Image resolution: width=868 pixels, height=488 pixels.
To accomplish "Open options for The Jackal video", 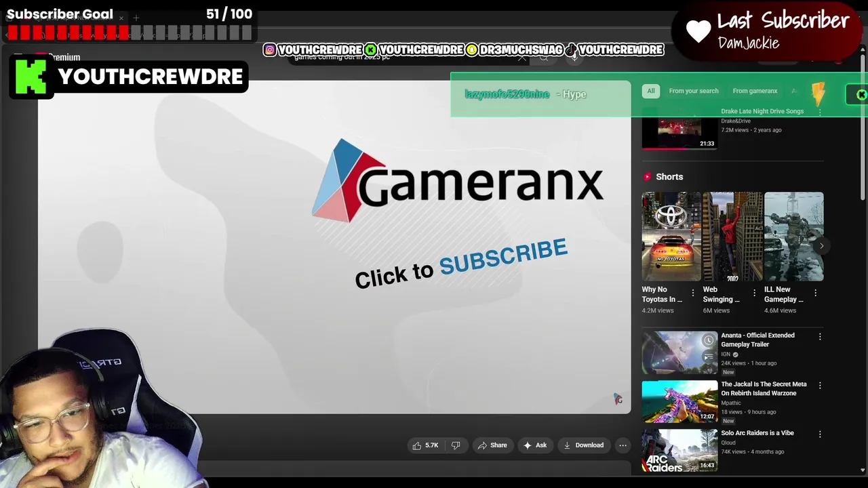I will 820,385.
